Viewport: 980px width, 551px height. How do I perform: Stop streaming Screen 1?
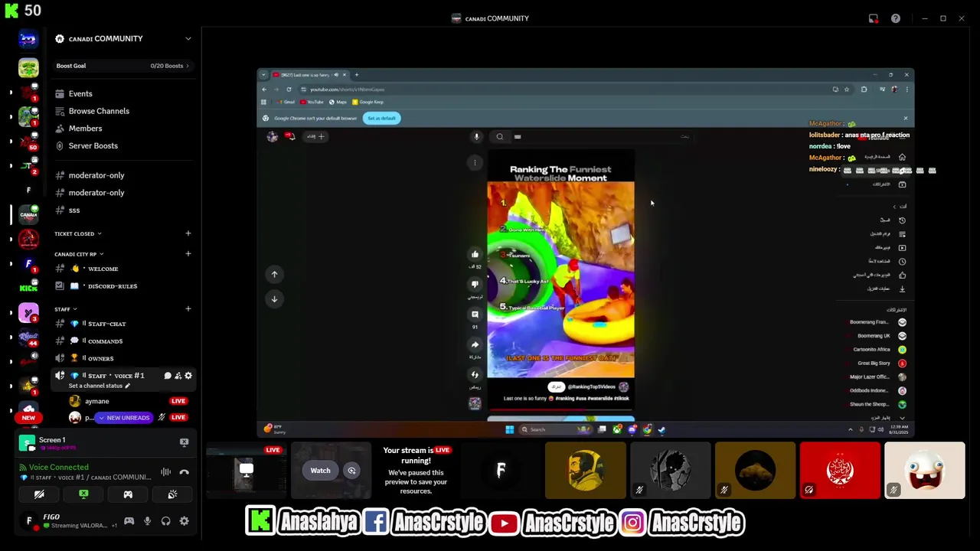(184, 442)
